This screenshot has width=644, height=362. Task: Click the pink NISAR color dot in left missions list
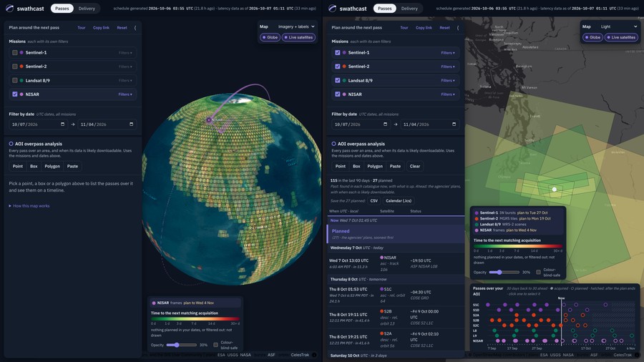[21, 94]
